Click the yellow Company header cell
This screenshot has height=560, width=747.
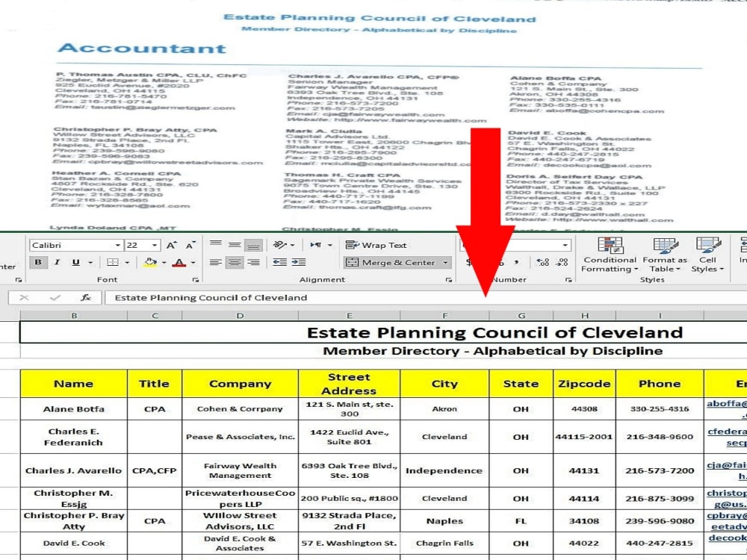240,384
